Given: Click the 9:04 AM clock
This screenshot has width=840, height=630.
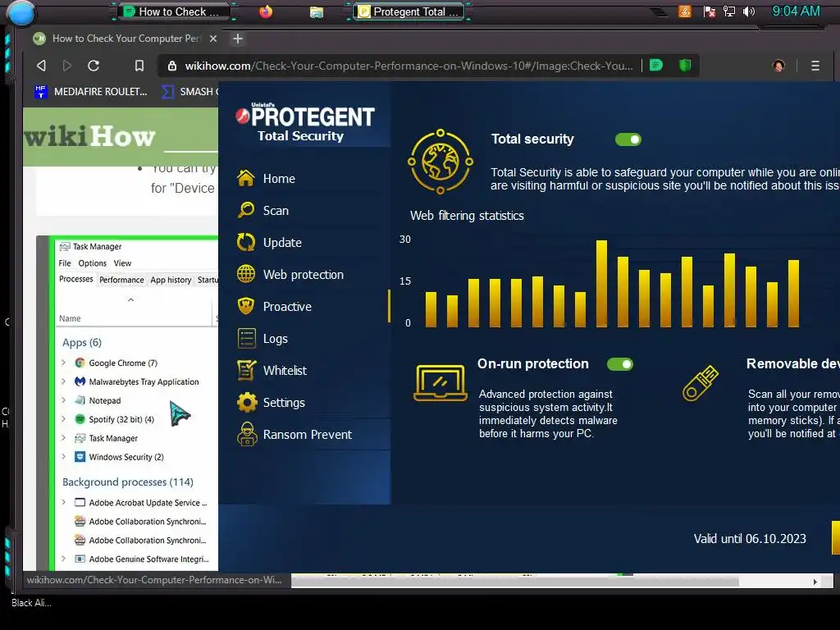Looking at the screenshot, I should (796, 11).
